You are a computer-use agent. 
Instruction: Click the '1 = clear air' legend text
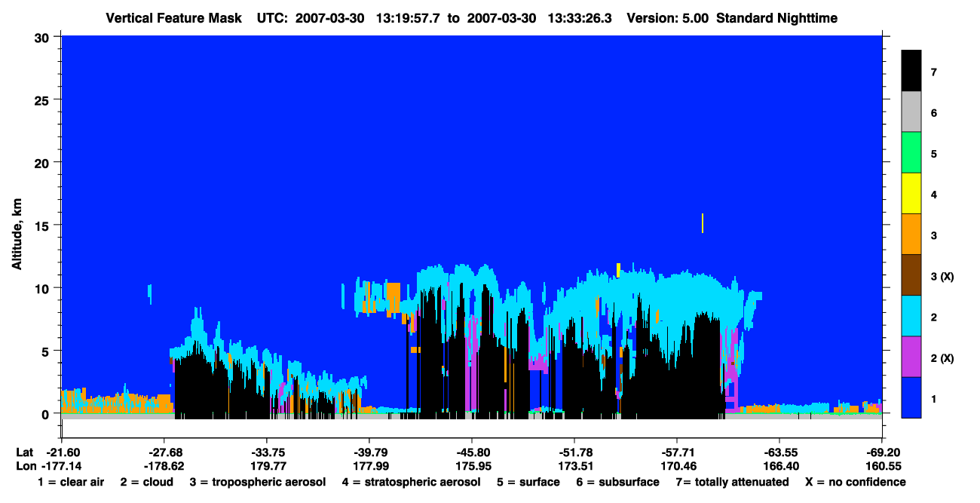point(70,482)
